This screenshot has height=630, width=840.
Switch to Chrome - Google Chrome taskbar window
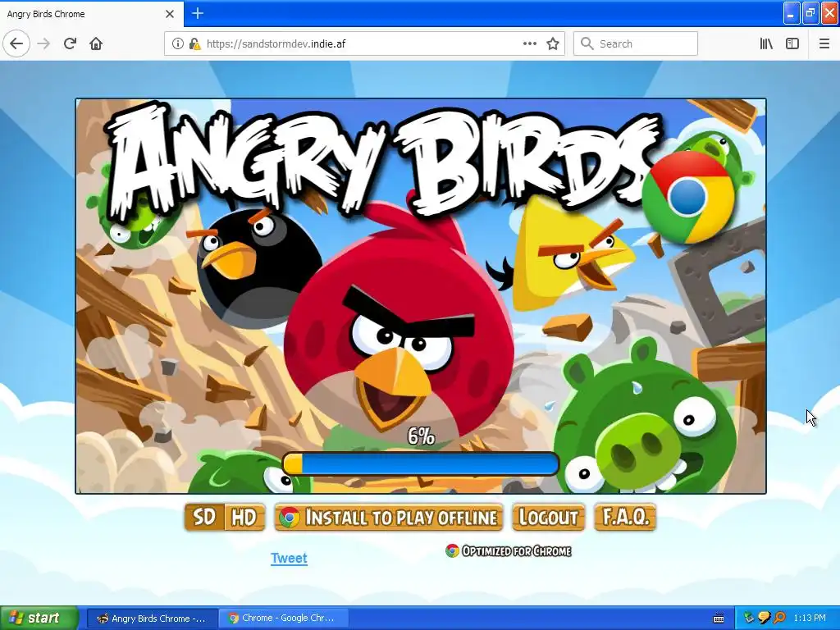pos(283,619)
